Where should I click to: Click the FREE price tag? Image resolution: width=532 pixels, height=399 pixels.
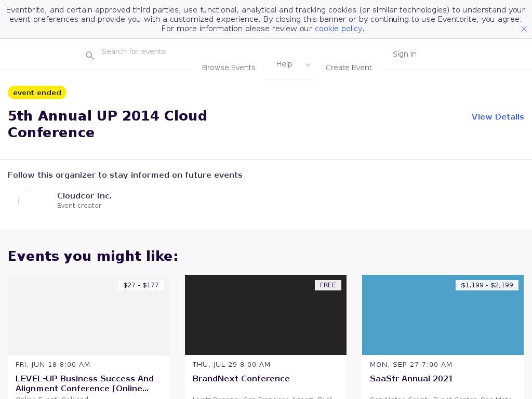pos(328,285)
